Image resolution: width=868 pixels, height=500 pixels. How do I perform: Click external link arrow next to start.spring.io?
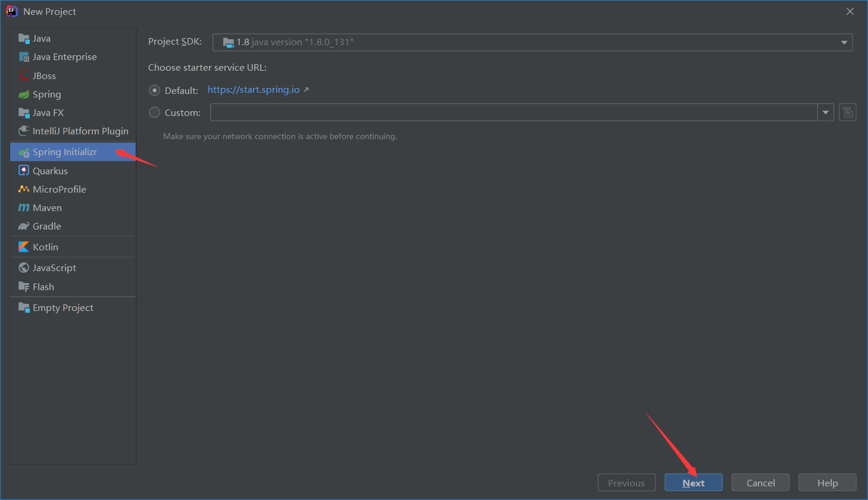click(306, 90)
